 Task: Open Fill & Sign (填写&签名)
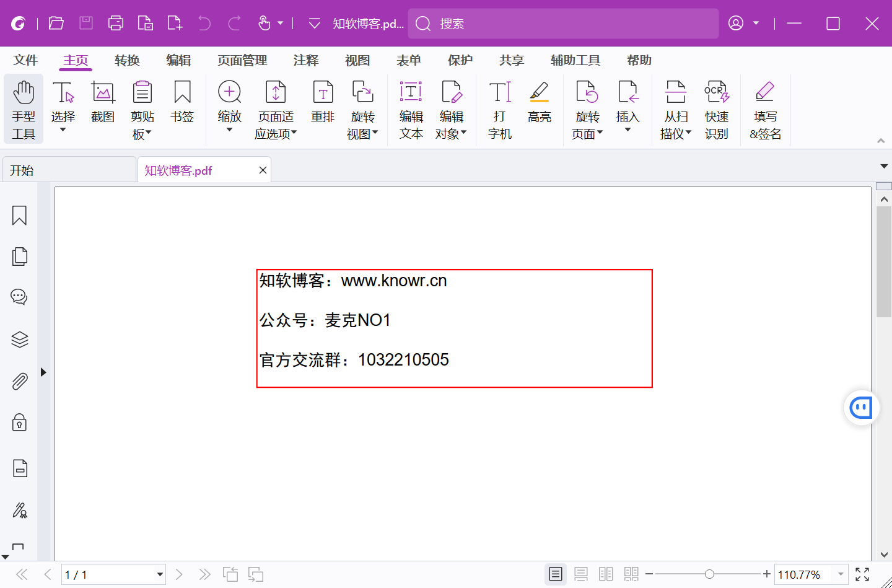[765, 110]
